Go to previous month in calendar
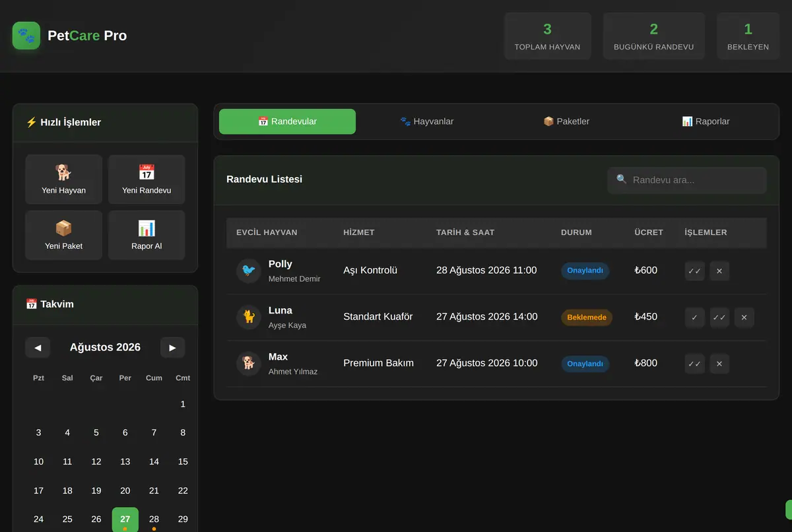The image size is (792, 532). point(38,347)
